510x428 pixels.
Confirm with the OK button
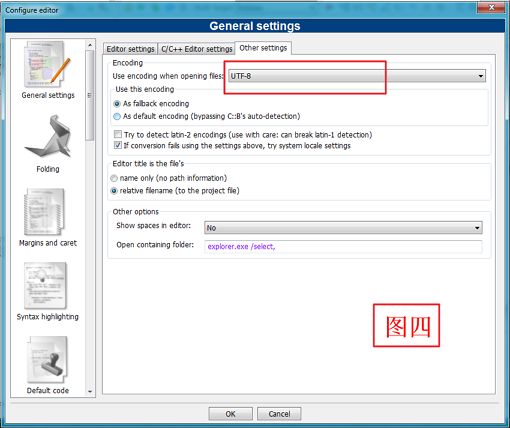(x=230, y=414)
